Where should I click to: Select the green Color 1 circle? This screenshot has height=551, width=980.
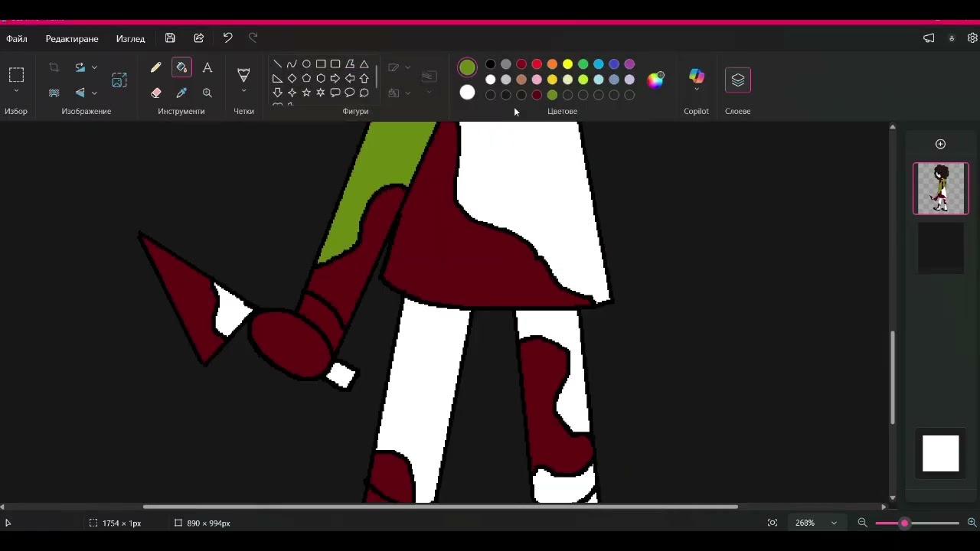point(467,67)
